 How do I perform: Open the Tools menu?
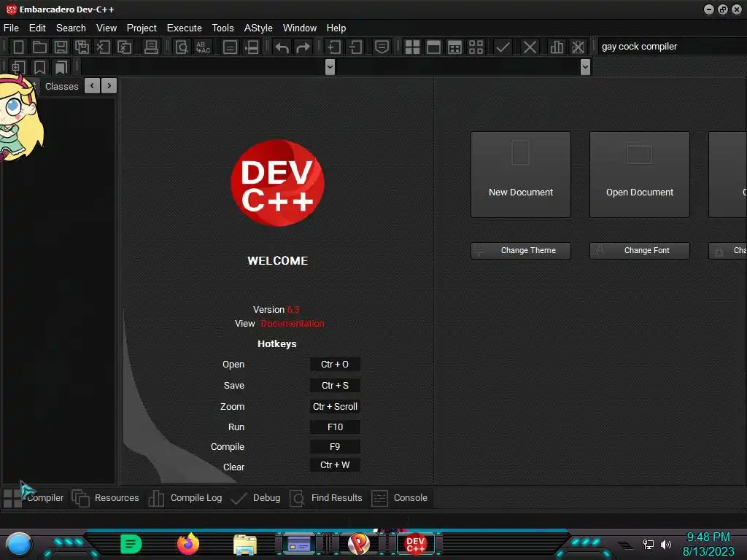click(x=223, y=28)
